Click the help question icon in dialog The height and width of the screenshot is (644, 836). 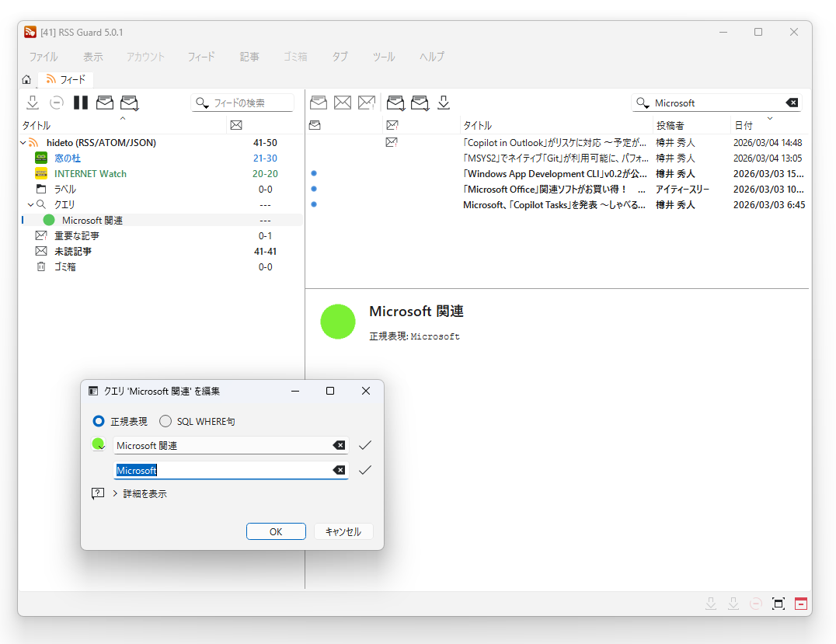click(x=98, y=493)
